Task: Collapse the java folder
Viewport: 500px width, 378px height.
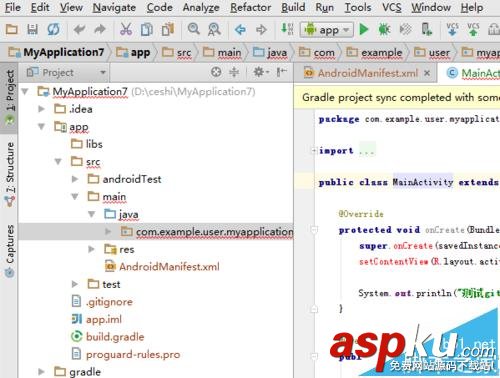Action: 92,214
